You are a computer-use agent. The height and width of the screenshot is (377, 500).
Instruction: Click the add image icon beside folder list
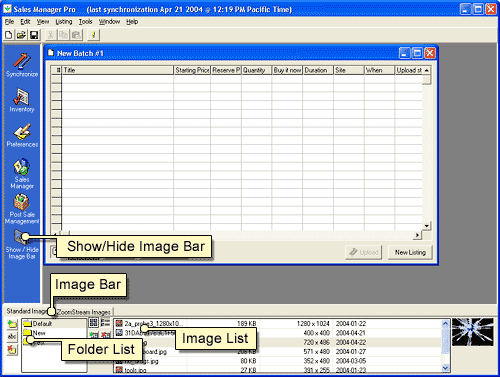coord(94,334)
